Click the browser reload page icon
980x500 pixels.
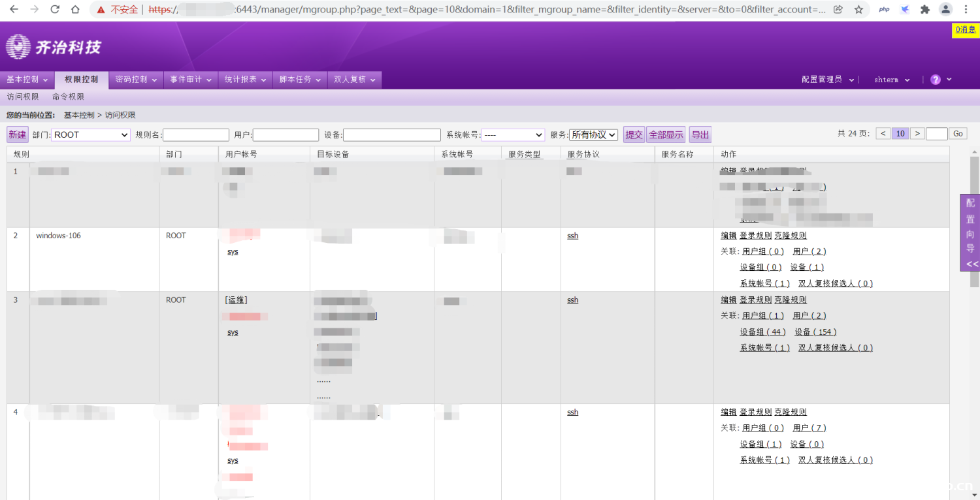pyautogui.click(x=55, y=10)
